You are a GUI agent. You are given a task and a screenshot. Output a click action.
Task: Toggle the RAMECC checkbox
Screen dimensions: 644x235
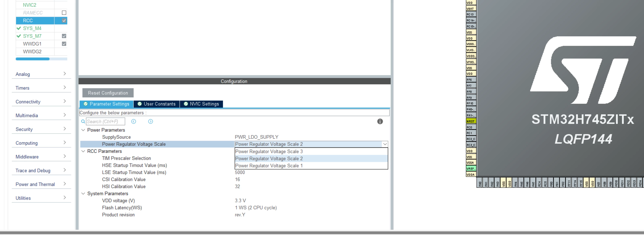coord(64,13)
